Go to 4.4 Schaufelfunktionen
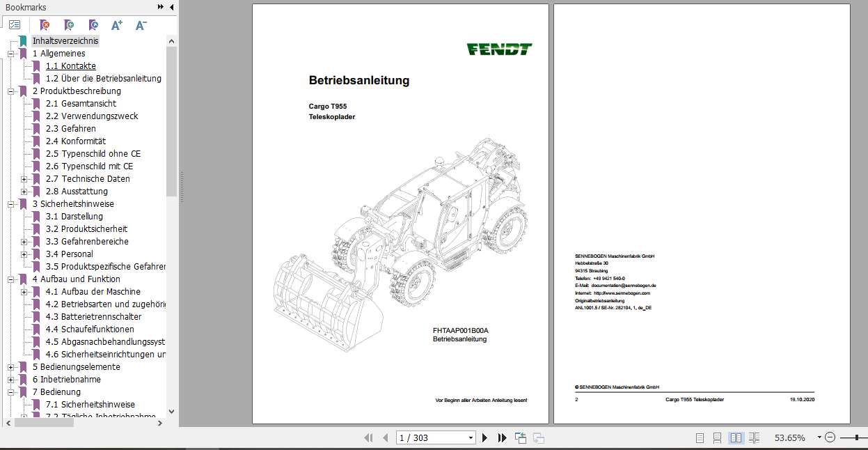 [x=90, y=329]
